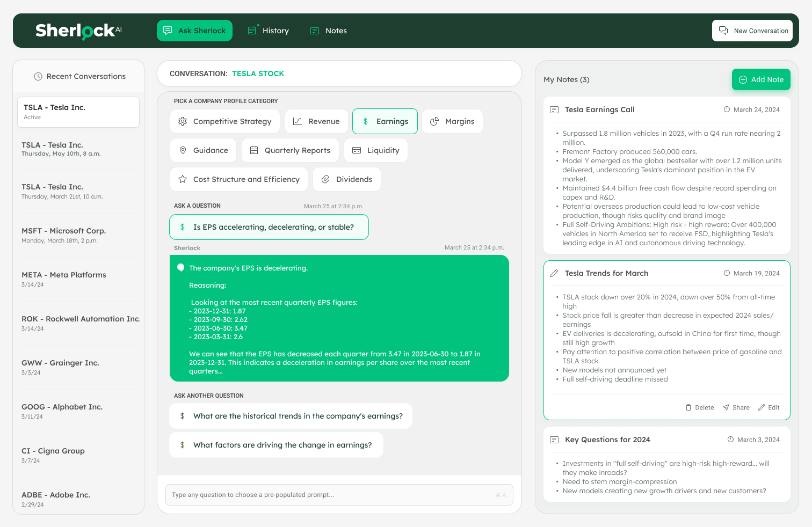
Task: Start a New Conversation
Action: pyautogui.click(x=752, y=31)
